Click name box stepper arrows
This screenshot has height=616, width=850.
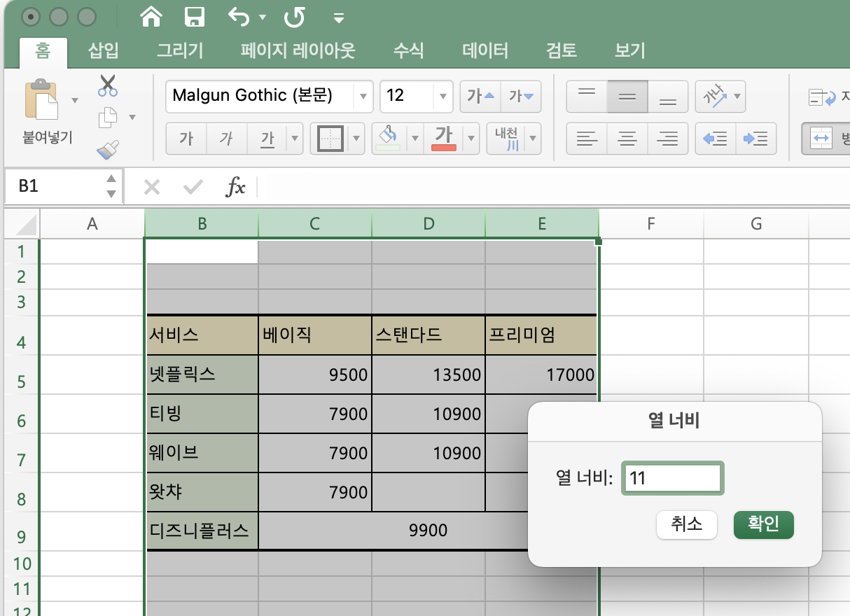pos(111,186)
